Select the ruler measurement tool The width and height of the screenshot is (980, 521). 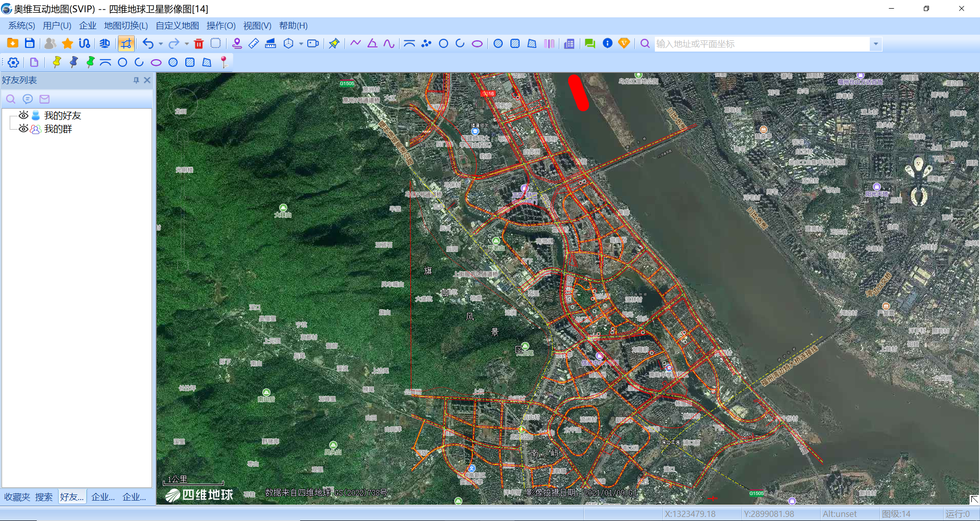pyautogui.click(x=254, y=43)
